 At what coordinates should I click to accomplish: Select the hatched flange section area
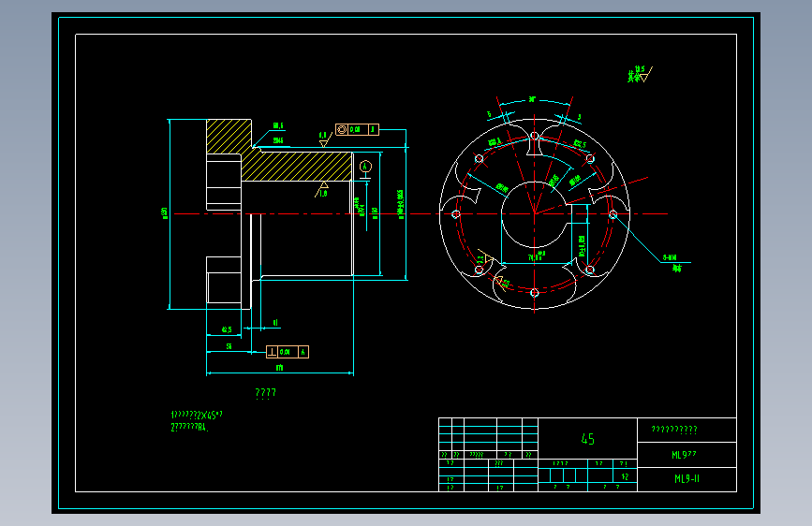click(229, 136)
